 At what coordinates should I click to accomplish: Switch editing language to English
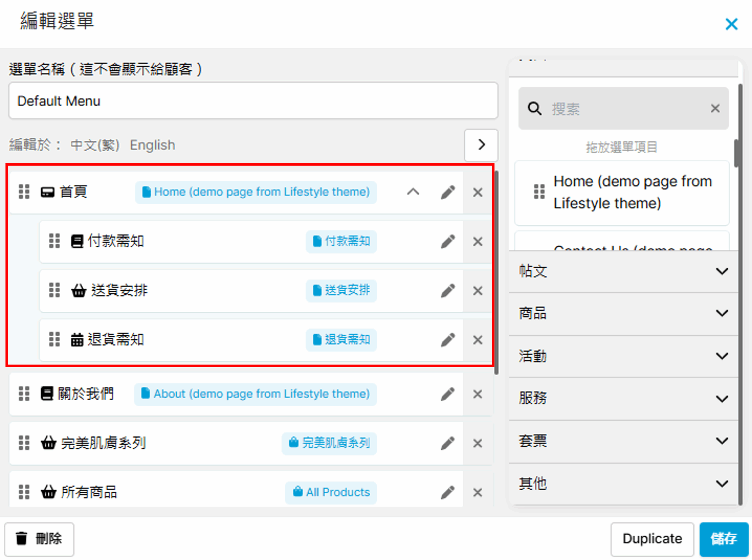pyautogui.click(x=152, y=145)
